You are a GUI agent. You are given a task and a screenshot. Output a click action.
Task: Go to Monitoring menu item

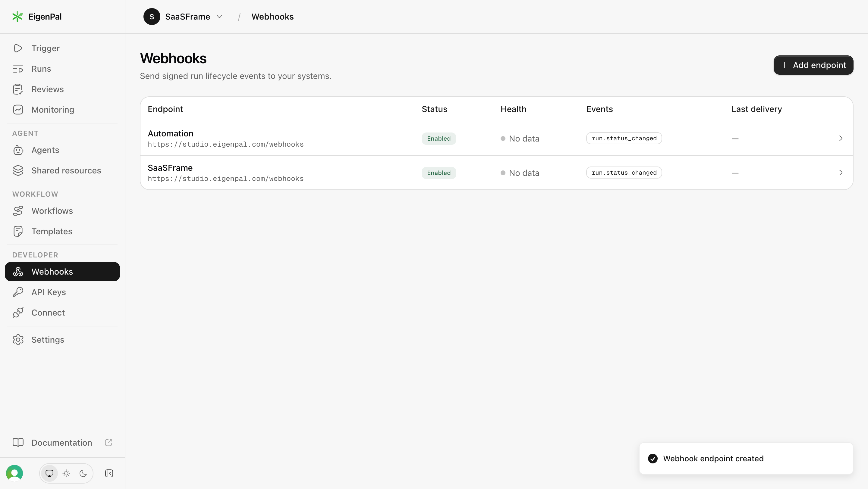tap(62, 110)
